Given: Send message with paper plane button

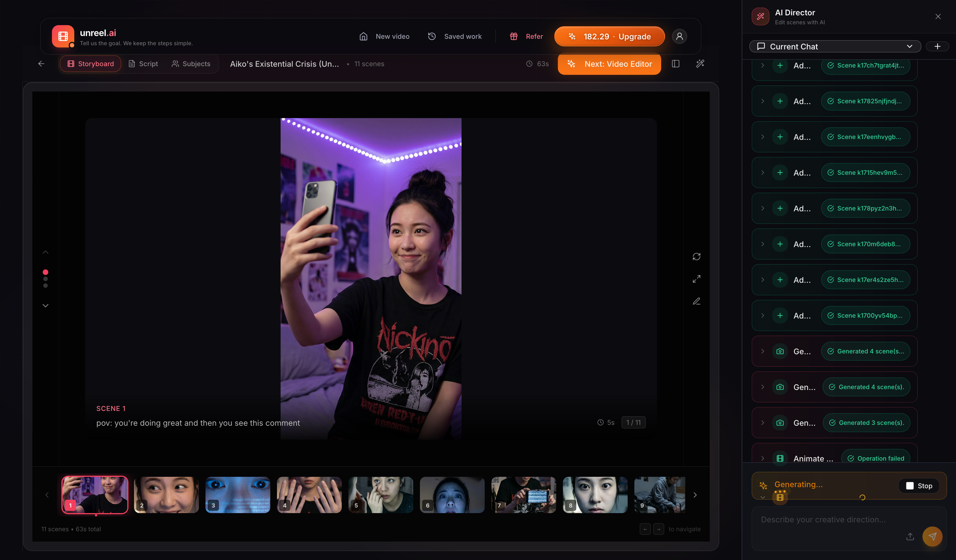Looking at the screenshot, I should coord(932,537).
